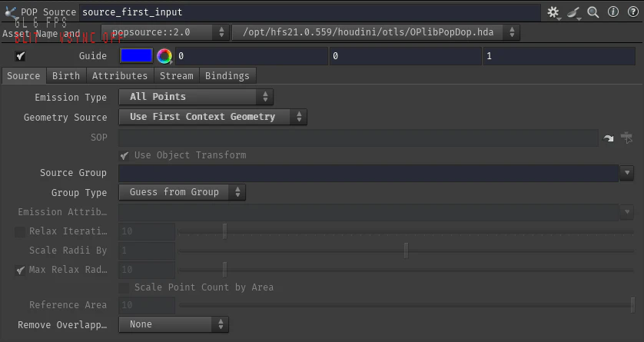644x342 pixels.
Task: Enable Relax Iterations checkbox
Action: (20, 232)
